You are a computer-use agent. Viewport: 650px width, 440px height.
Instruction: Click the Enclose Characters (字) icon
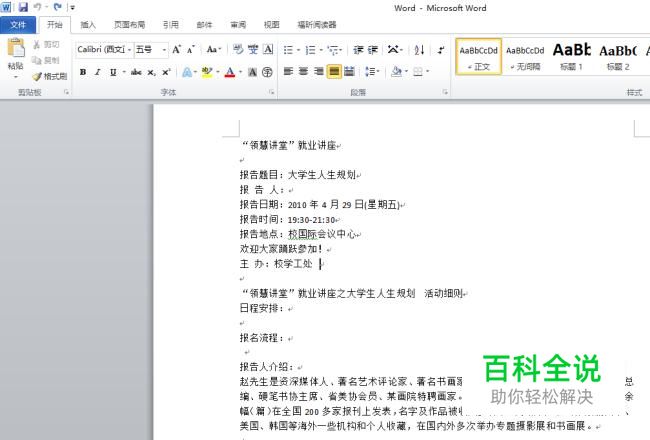click(268, 72)
